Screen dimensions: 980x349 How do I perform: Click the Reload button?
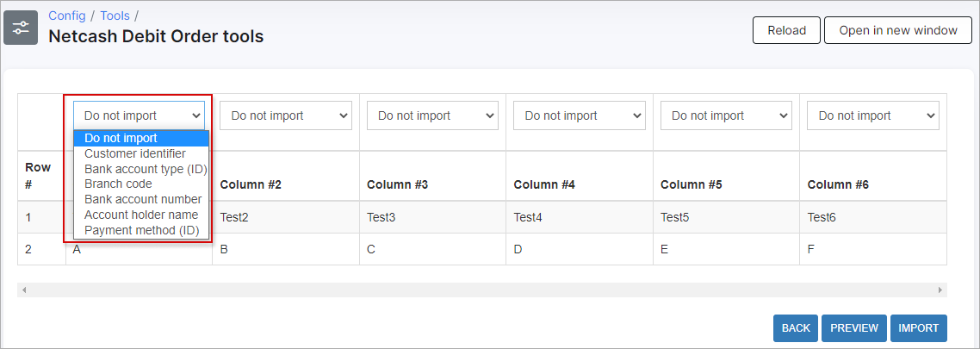click(x=786, y=30)
